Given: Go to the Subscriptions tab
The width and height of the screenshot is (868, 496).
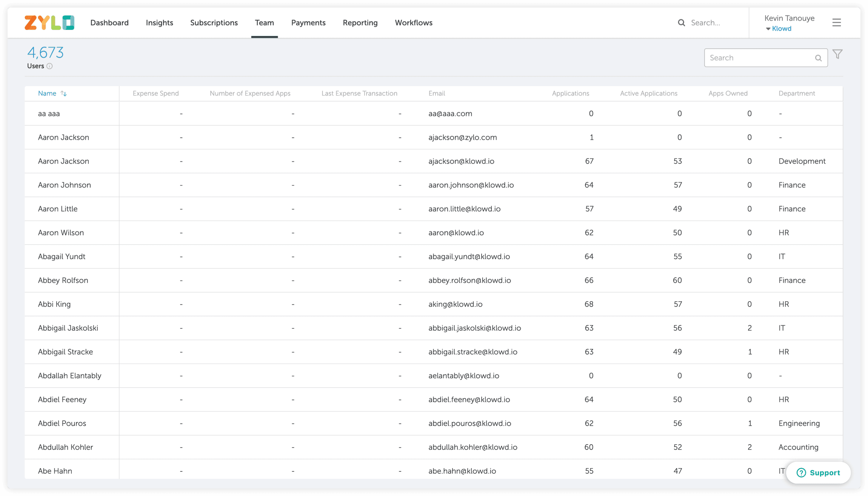Looking at the screenshot, I should (214, 23).
